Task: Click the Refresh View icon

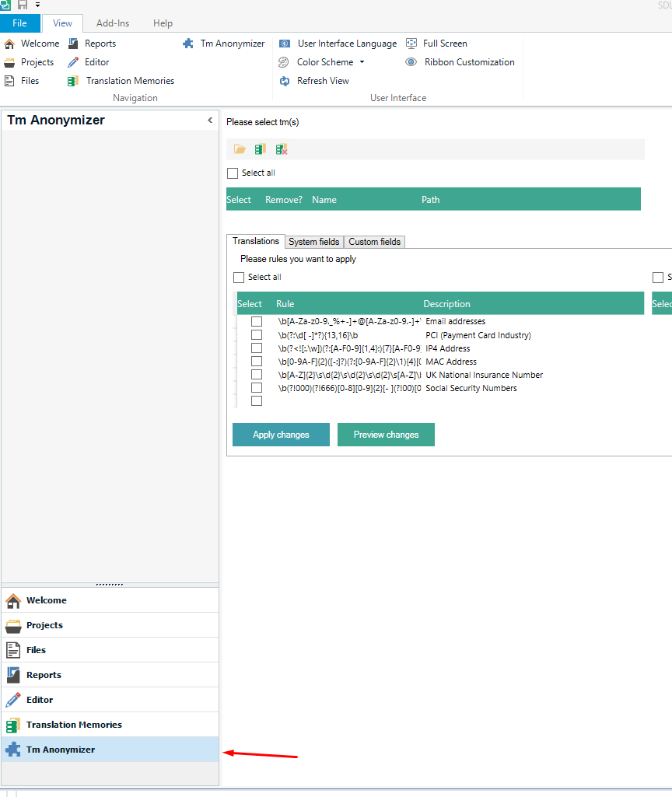Action: point(285,81)
